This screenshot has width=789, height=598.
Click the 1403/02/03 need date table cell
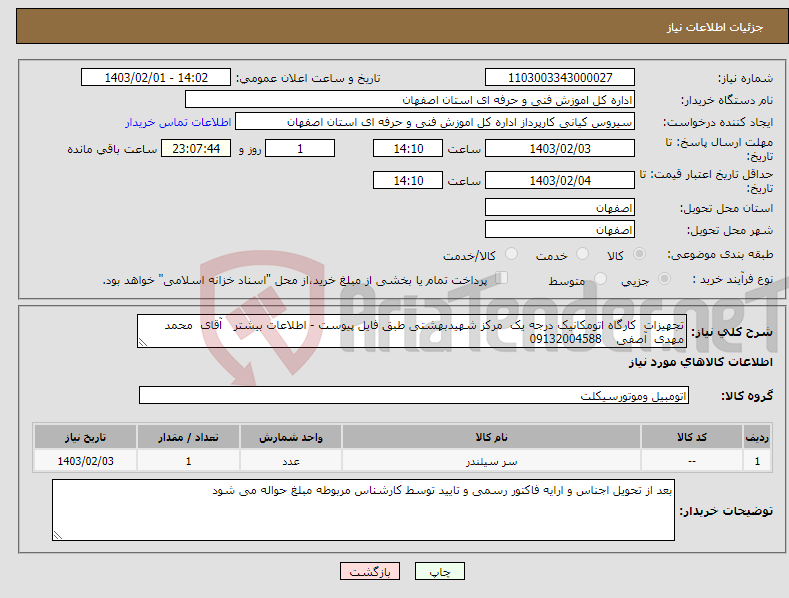click(86, 461)
